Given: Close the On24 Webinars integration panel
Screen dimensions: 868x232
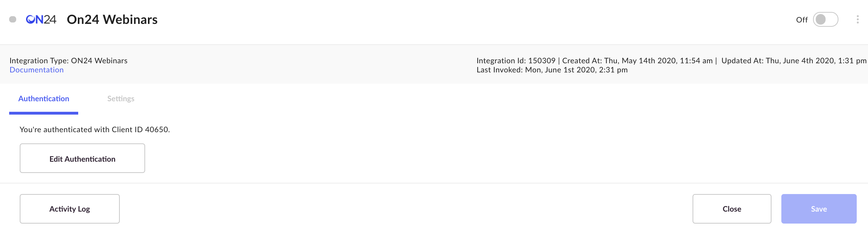Looking at the screenshot, I should [x=731, y=208].
